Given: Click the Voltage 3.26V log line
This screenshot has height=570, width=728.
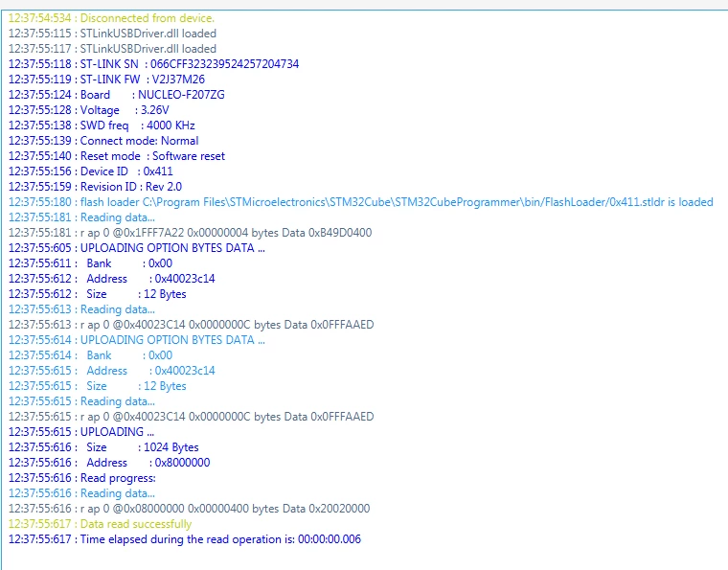Looking at the screenshot, I should click(89, 110).
